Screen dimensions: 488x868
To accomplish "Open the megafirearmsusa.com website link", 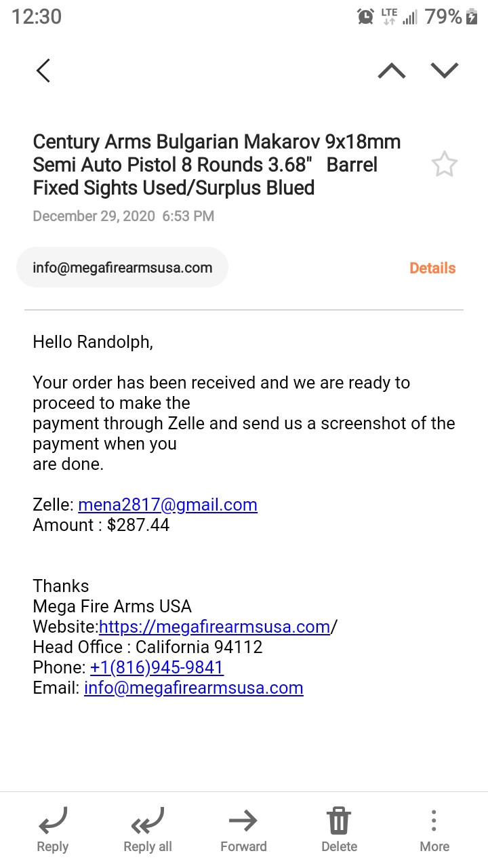I will (x=214, y=627).
